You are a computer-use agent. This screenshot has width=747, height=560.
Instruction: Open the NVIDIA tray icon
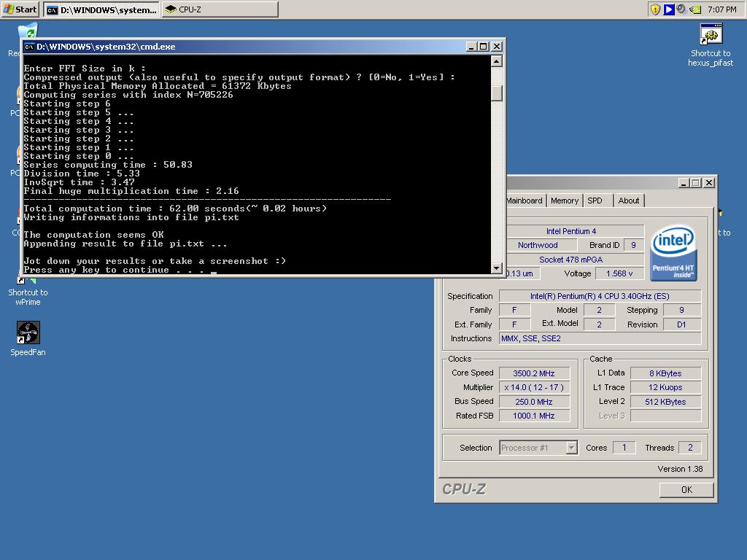(x=695, y=9)
